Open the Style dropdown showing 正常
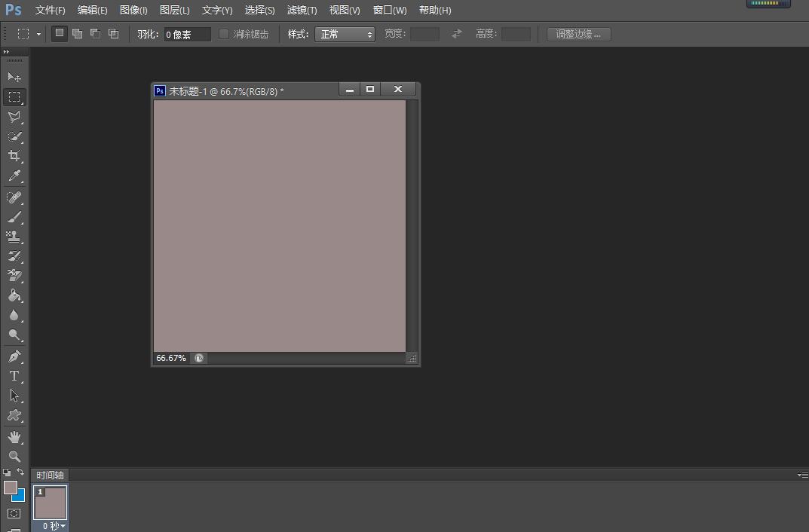This screenshot has height=532, width=809. click(345, 33)
